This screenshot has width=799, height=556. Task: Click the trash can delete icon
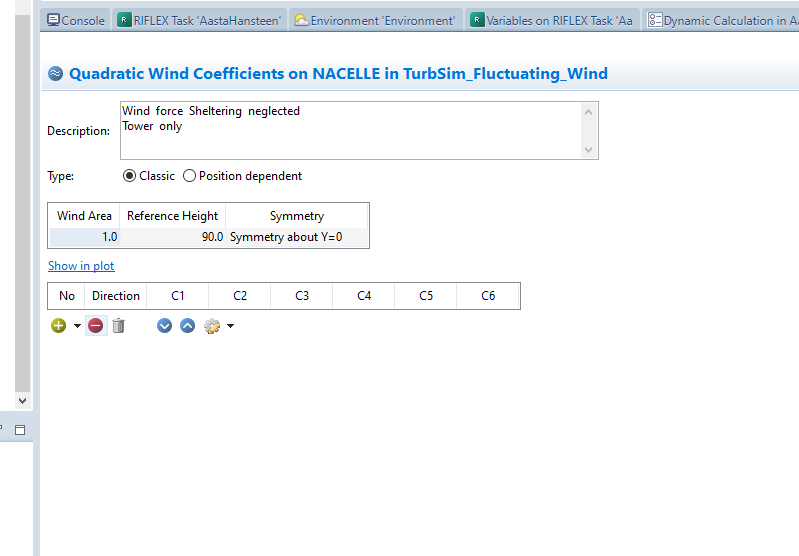point(118,326)
